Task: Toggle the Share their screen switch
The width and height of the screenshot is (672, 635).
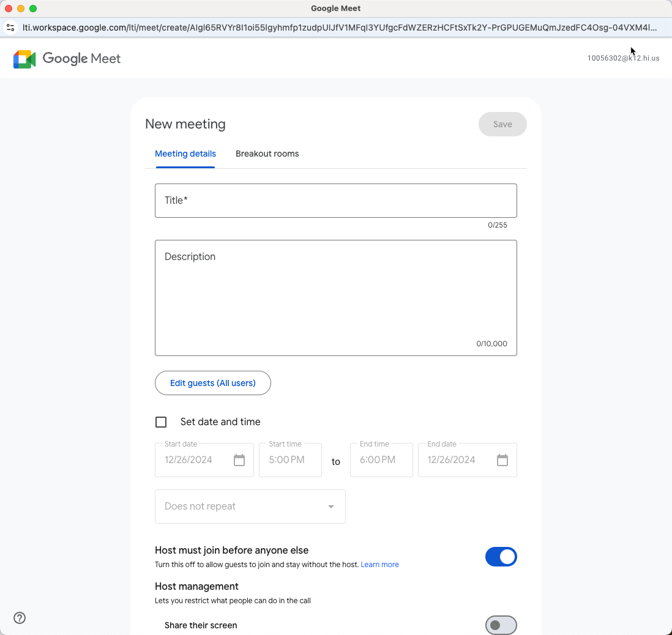Action: pyautogui.click(x=501, y=625)
